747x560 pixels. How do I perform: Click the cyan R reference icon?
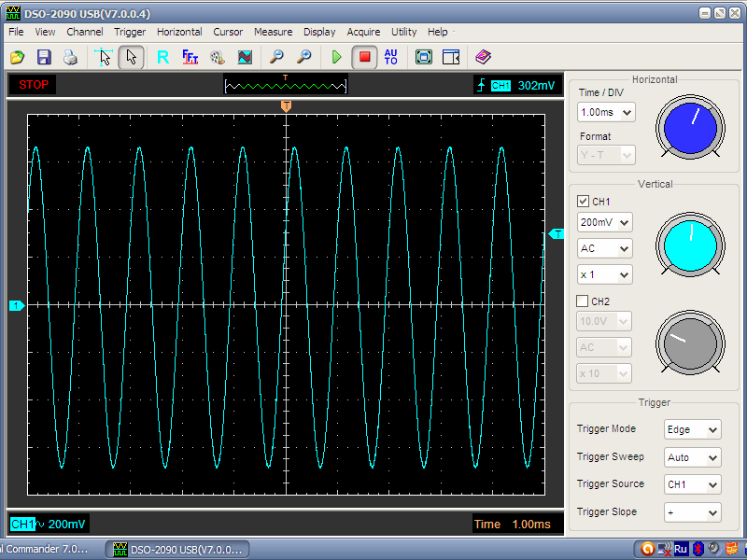[162, 57]
